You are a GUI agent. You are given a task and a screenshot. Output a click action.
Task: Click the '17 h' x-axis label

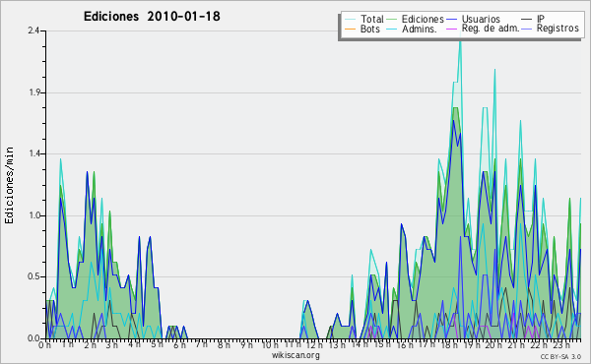click(427, 344)
